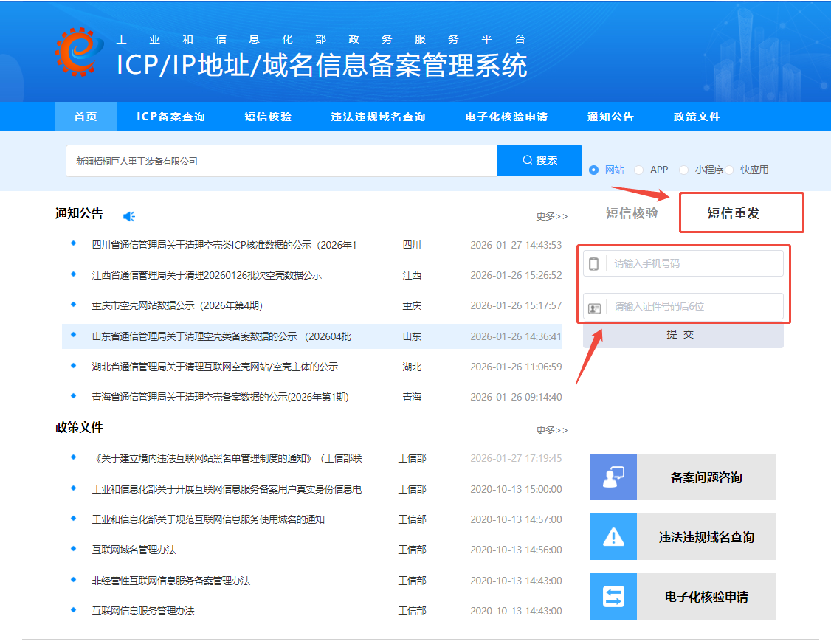Click the ID card icon in certificate field
Viewport: 831px width, 644px height.
coord(594,307)
